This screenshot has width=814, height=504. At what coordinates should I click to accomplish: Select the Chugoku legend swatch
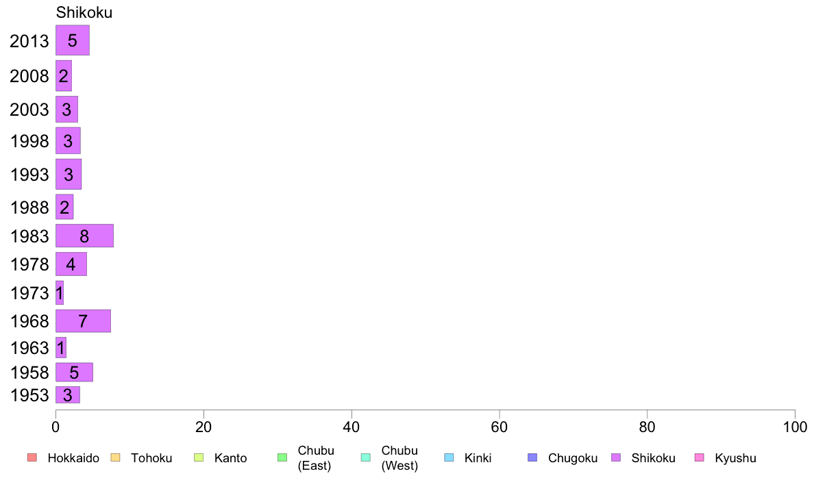(x=532, y=457)
